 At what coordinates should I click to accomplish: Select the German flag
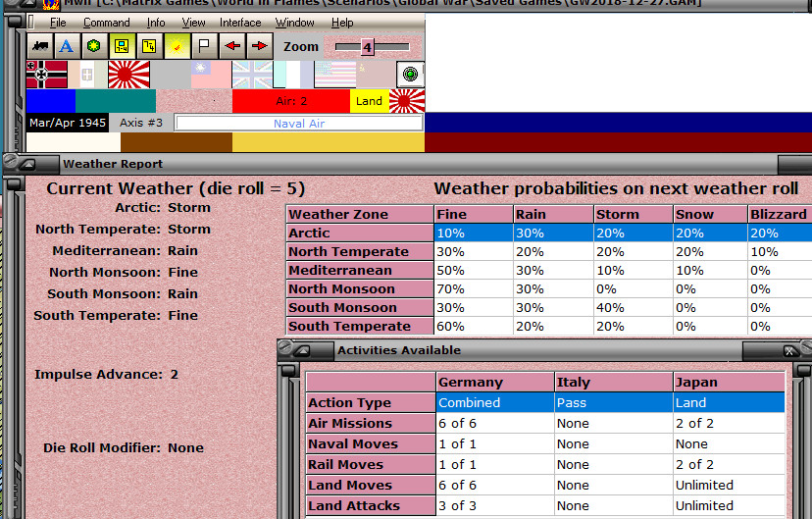[x=47, y=74]
